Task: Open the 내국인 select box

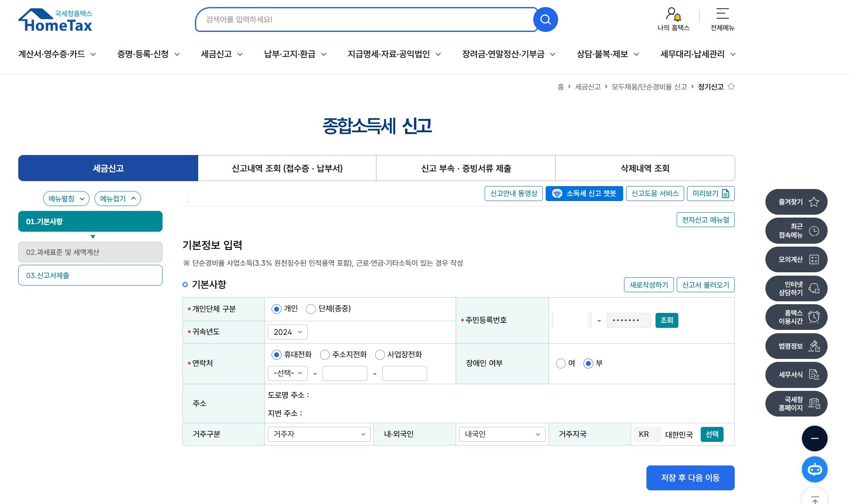Action: click(502, 434)
